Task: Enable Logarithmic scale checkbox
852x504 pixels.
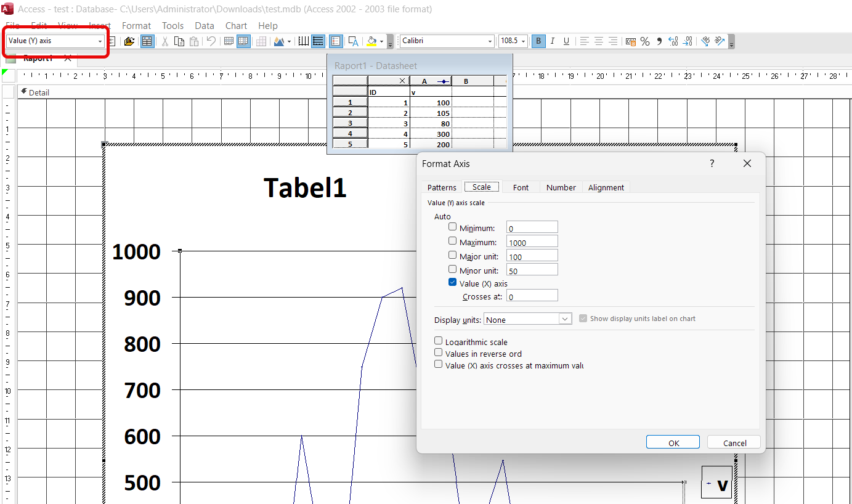Action: [439, 341]
